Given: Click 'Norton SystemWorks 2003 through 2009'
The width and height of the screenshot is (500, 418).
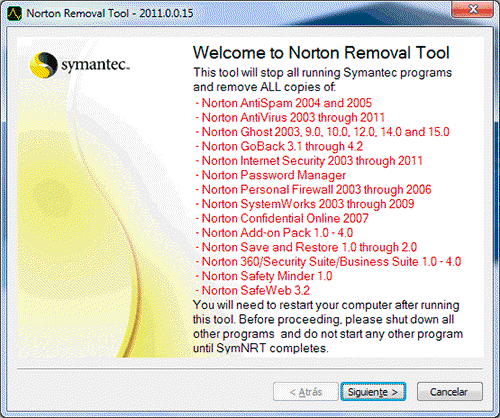Looking at the screenshot, I should point(304,204).
